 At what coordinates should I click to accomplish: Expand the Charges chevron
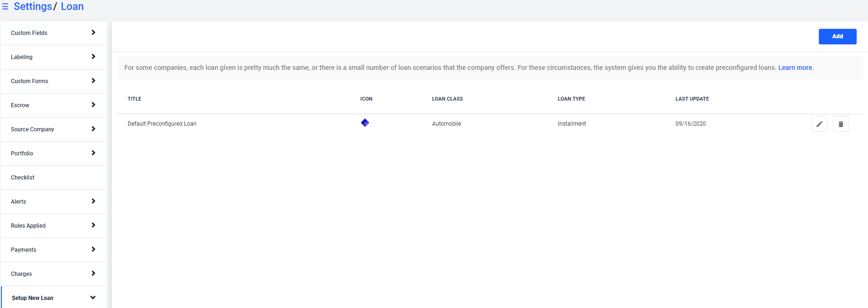tap(93, 274)
